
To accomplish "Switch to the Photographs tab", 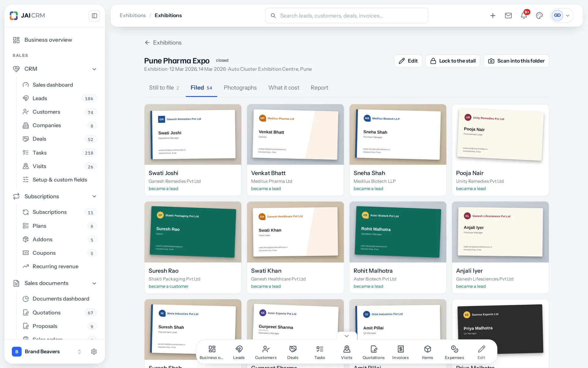I will pyautogui.click(x=240, y=88).
